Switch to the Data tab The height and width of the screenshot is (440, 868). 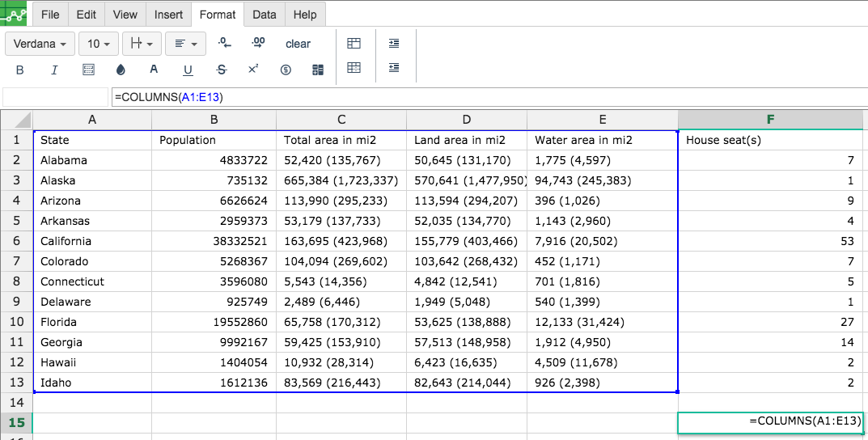tap(264, 15)
